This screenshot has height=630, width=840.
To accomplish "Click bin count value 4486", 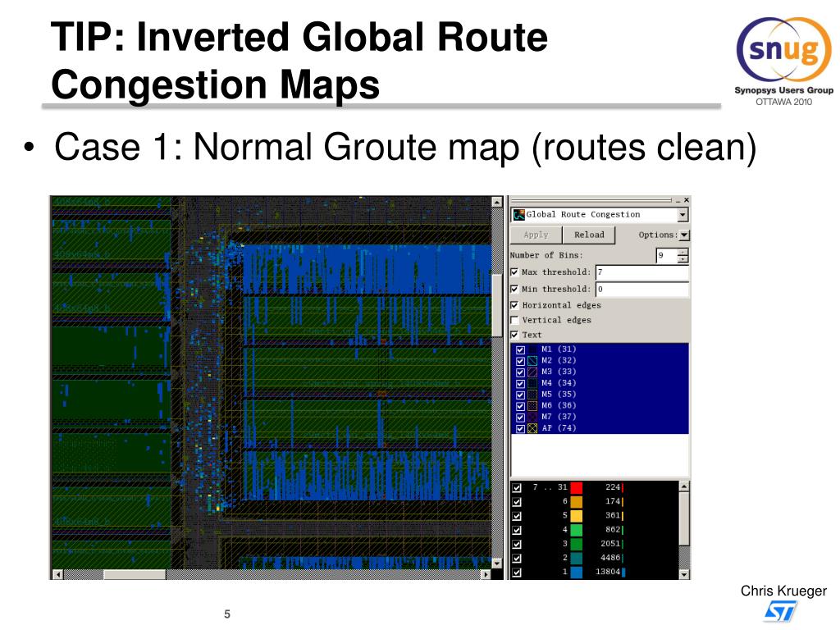I will pyautogui.click(x=609, y=558).
